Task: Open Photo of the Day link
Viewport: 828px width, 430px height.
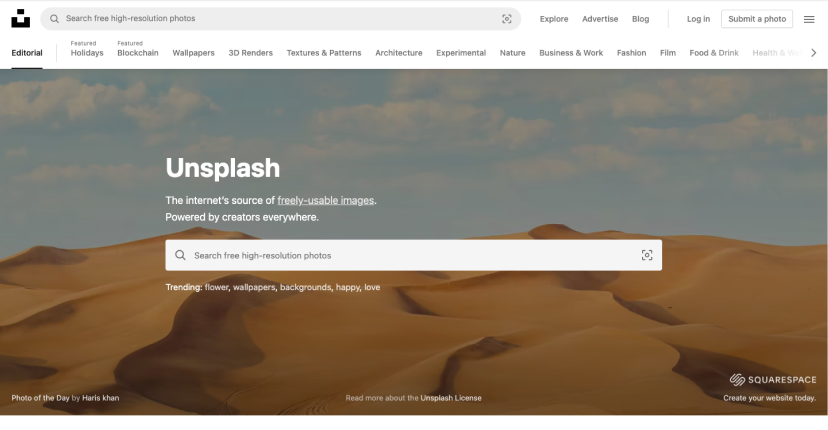Action: point(40,398)
